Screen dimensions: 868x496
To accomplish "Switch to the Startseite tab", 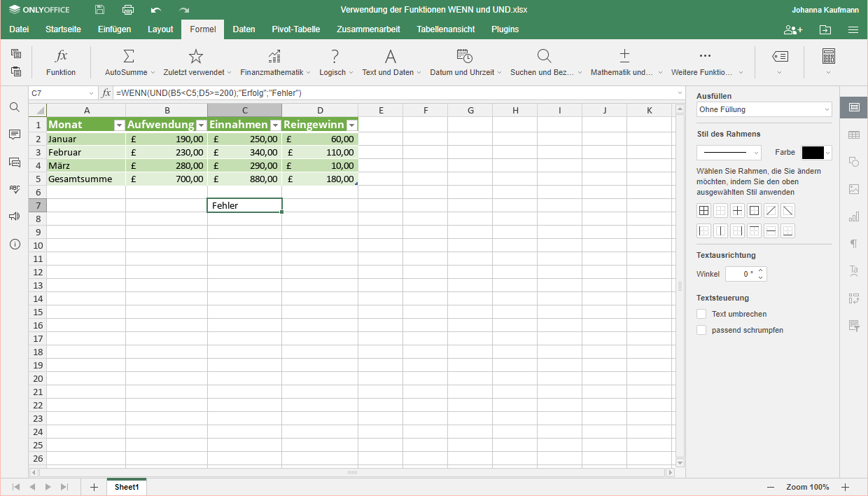I will point(63,29).
